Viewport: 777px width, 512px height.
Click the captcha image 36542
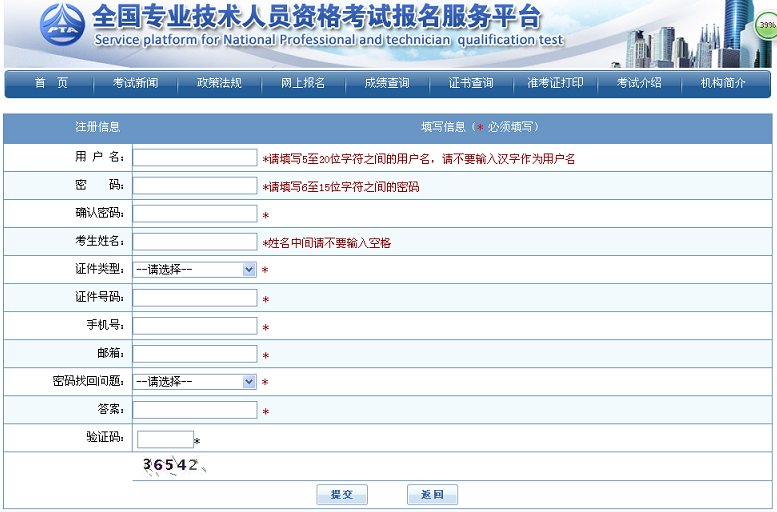pyautogui.click(x=171, y=465)
